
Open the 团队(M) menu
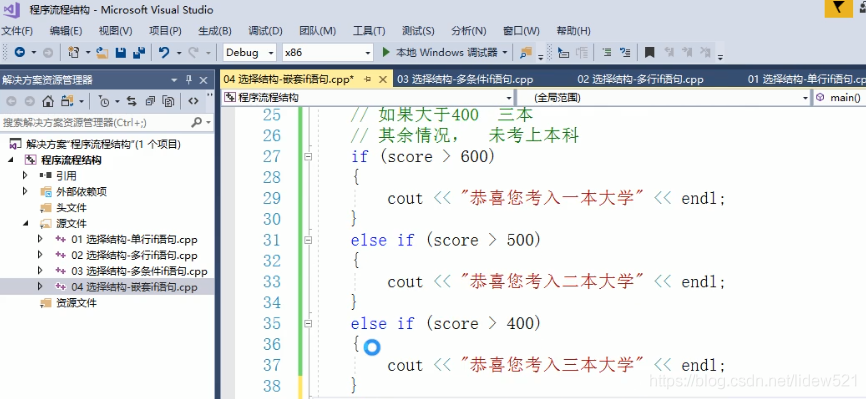click(x=317, y=30)
